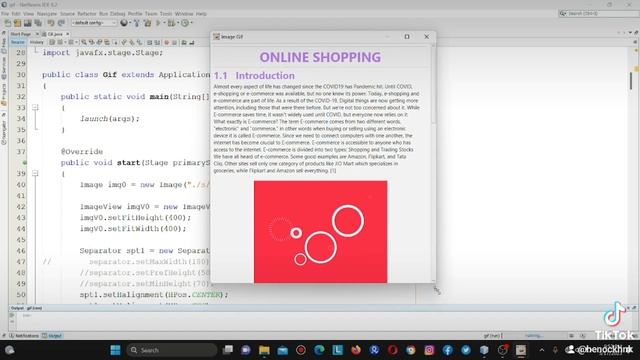Click the Save All toolbar icon

coord(38,23)
